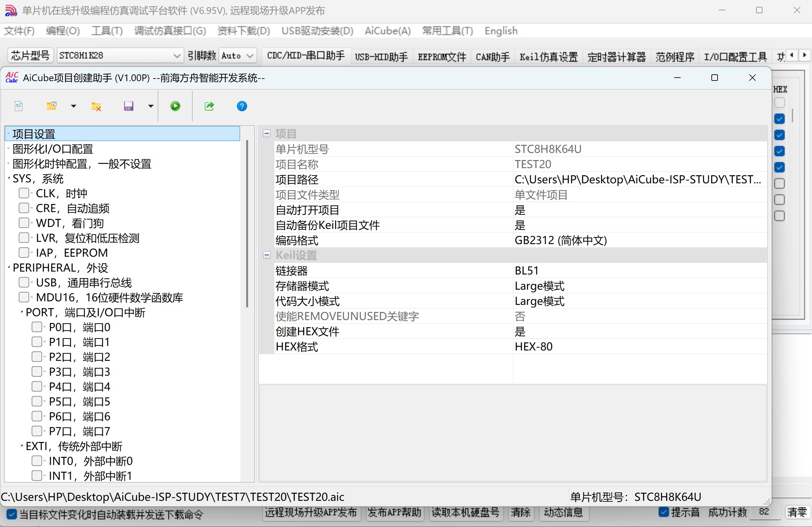Collapse the PORT，端口及I/O口中断 node

(22, 312)
